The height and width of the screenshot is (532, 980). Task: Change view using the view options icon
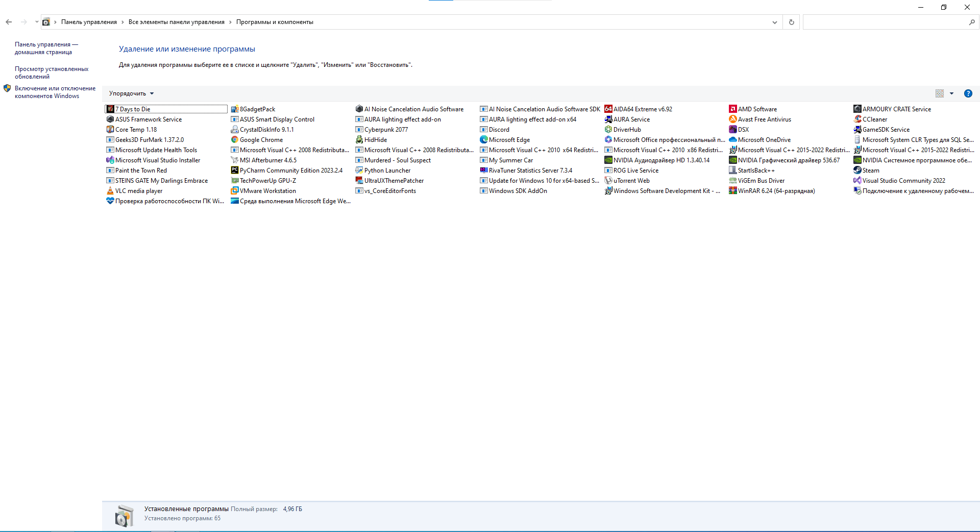(x=940, y=93)
